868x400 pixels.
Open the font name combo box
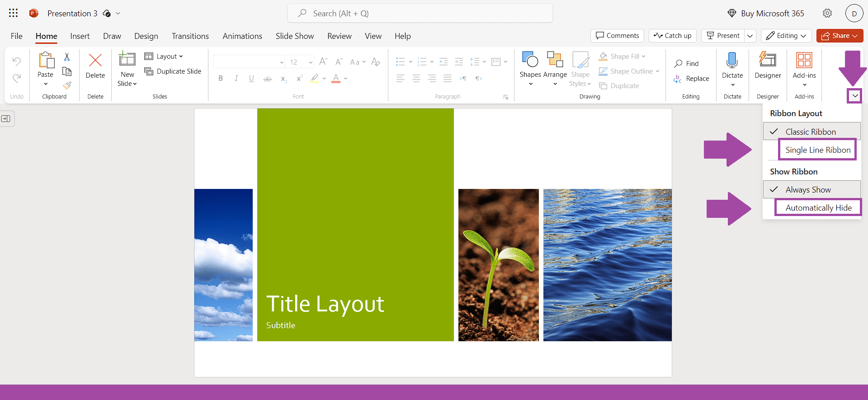[x=249, y=62]
